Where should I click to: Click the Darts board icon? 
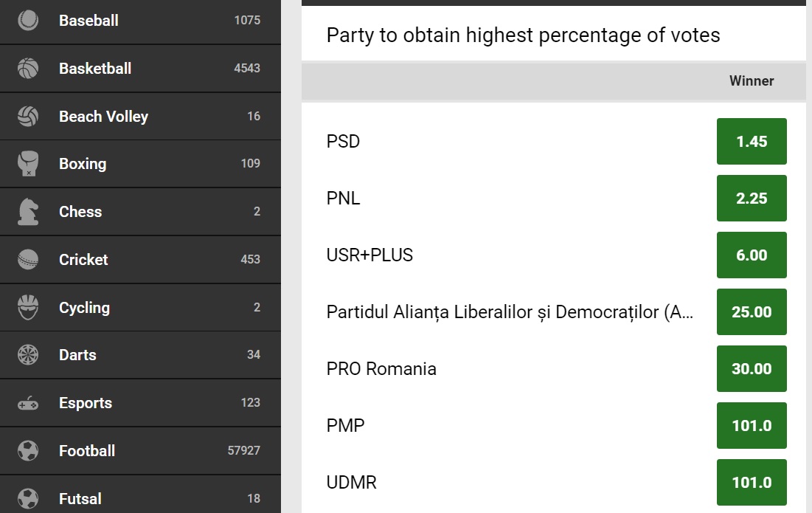click(x=28, y=355)
